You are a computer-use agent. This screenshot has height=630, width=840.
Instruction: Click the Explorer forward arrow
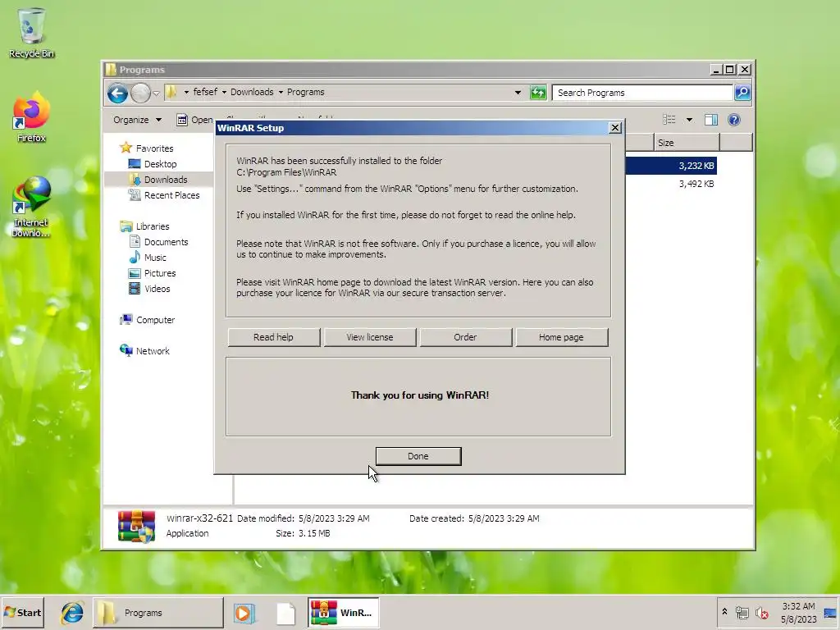click(141, 94)
